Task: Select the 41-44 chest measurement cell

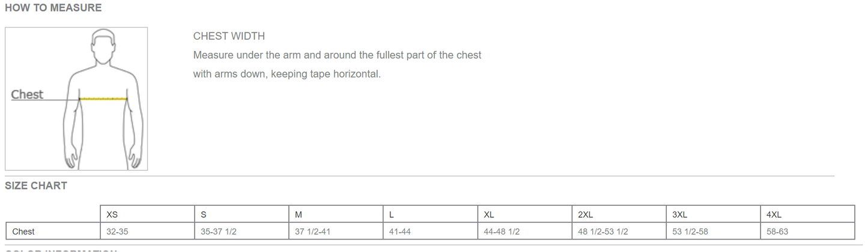Action: [x=399, y=232]
